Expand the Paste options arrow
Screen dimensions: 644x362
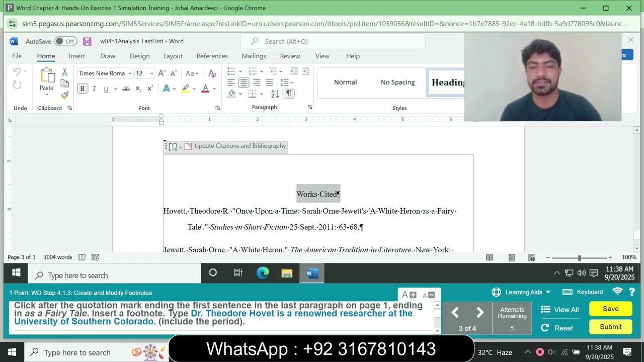click(x=47, y=96)
